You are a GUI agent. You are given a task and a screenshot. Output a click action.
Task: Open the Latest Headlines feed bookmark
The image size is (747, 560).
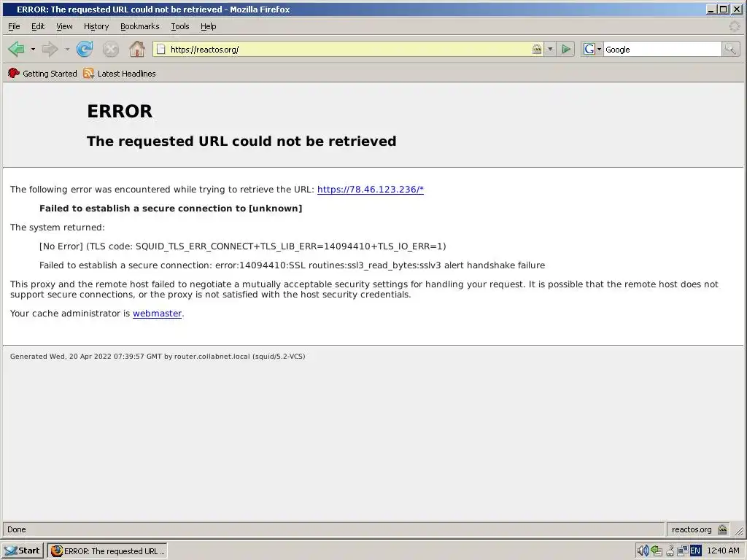click(120, 74)
